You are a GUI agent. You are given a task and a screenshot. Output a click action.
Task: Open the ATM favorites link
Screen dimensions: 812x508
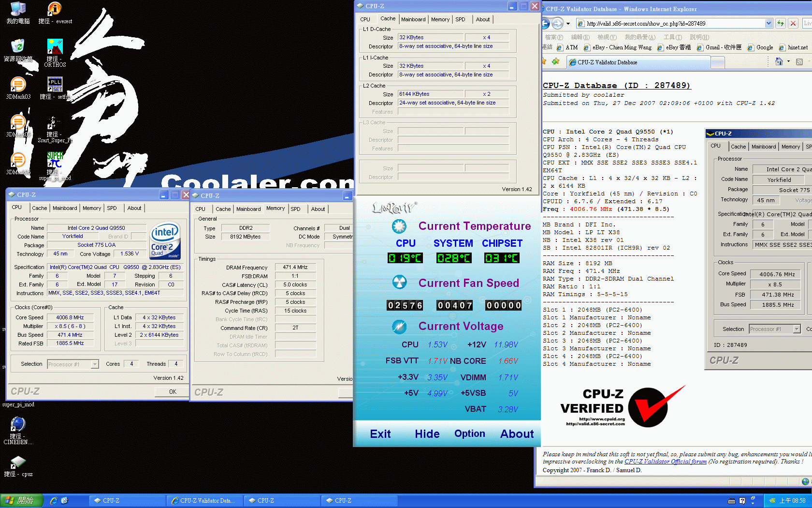pos(567,47)
